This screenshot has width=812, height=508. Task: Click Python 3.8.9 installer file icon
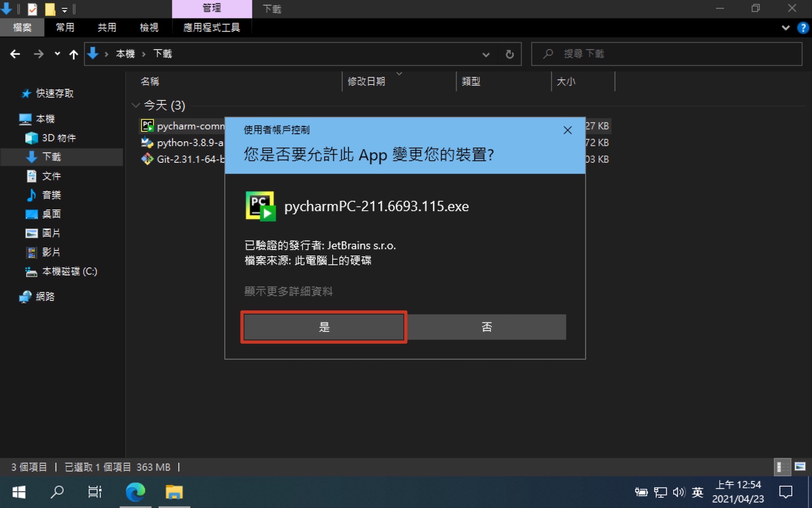[147, 142]
